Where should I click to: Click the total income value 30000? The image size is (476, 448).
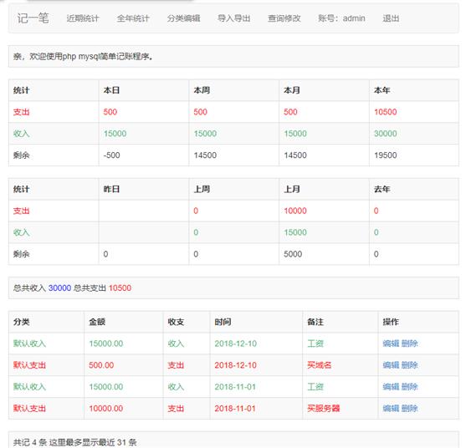[x=59, y=288]
